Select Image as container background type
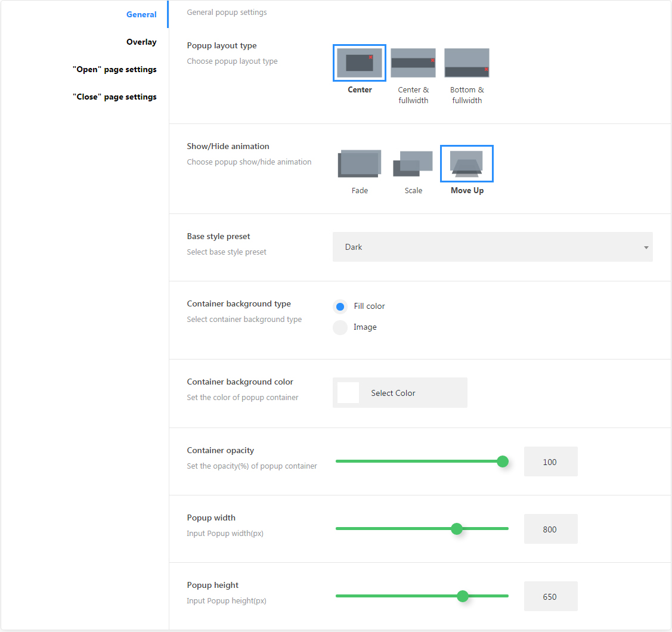Viewport: 672px width, 632px height. 340,327
